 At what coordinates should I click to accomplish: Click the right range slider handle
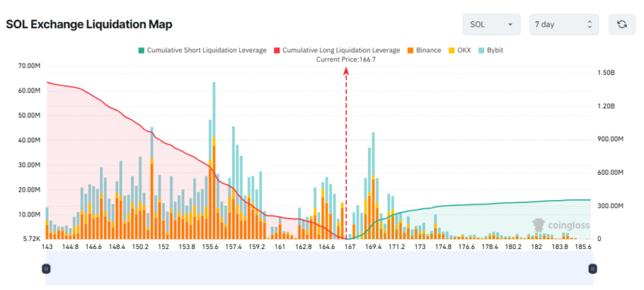[x=592, y=269]
